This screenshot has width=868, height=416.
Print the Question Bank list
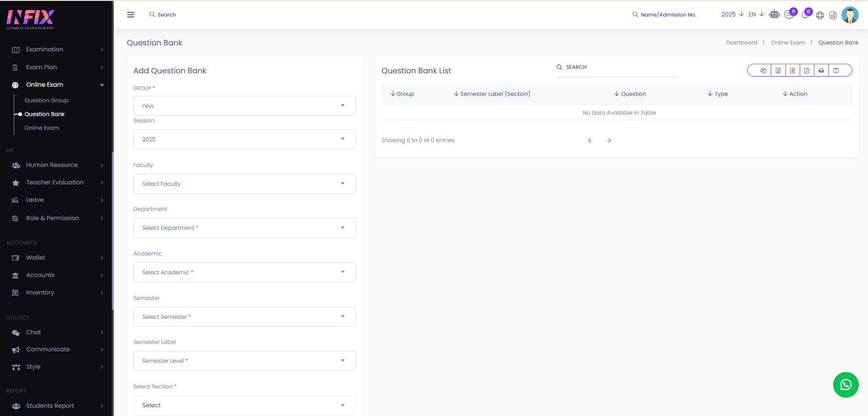821,70
